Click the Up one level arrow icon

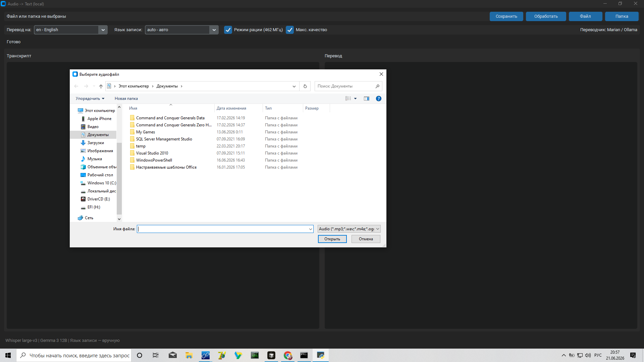tap(101, 86)
